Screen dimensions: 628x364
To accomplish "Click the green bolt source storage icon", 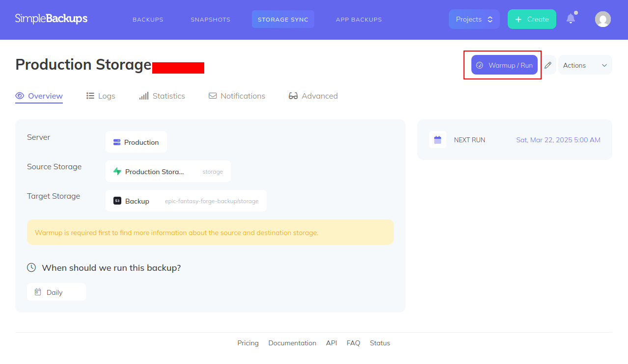I will pyautogui.click(x=117, y=171).
